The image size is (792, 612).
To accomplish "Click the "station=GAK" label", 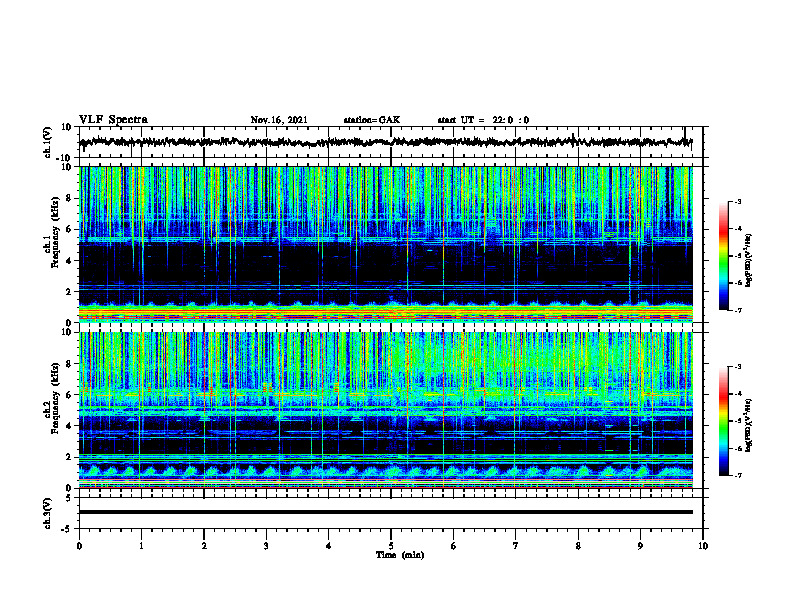I will [372, 120].
